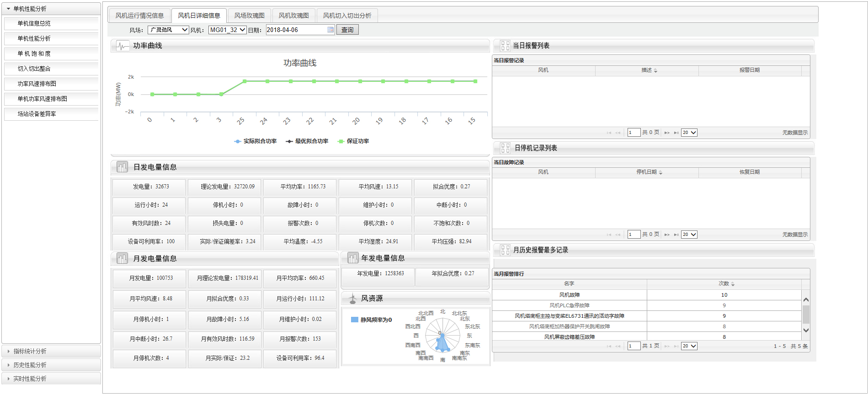
Task: Click page number field in 当月报警排行 pager
Action: pos(634,346)
